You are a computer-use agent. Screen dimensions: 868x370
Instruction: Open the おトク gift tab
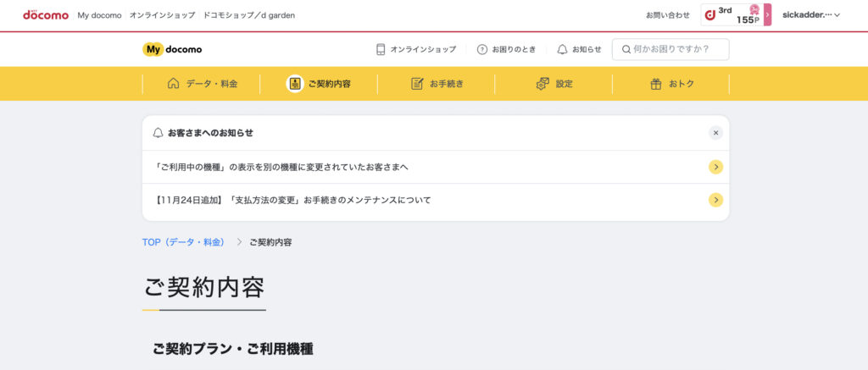point(671,84)
